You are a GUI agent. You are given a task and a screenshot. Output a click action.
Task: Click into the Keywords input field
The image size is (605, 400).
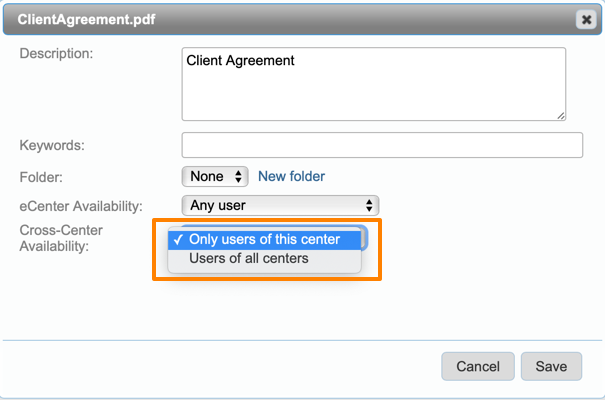click(382, 145)
